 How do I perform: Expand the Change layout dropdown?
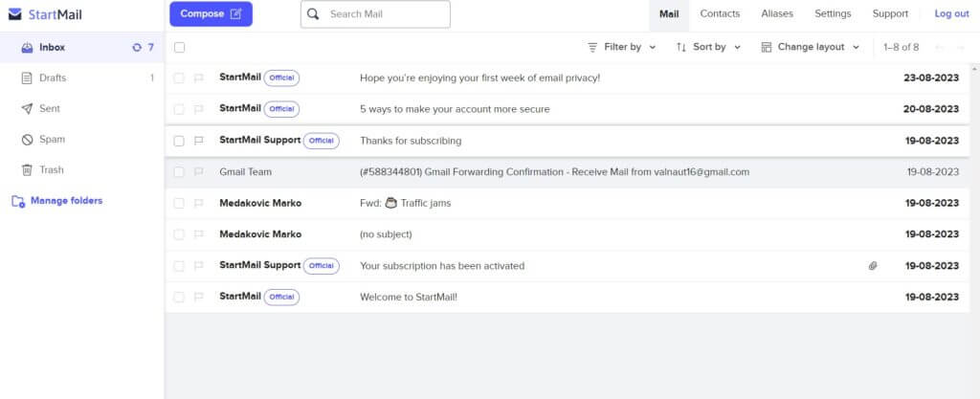click(811, 47)
